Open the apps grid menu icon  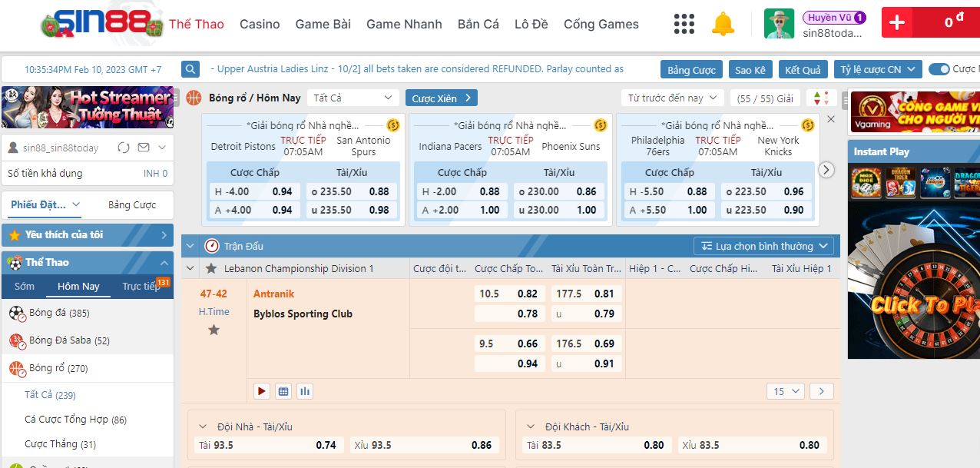[x=684, y=24]
